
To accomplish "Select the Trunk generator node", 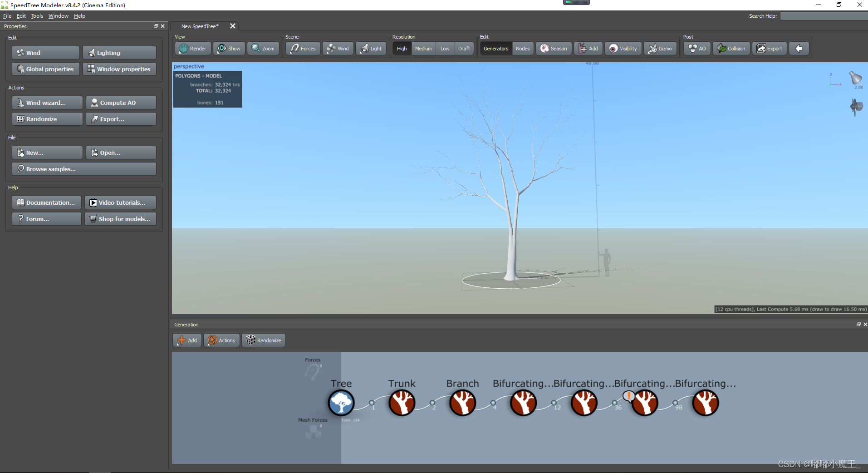I will click(402, 403).
